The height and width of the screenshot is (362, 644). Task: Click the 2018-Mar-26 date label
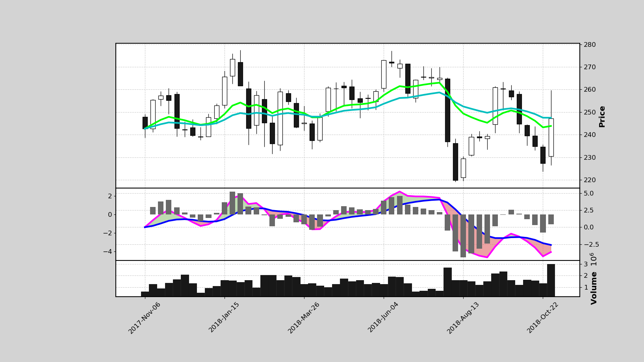pyautogui.click(x=303, y=318)
